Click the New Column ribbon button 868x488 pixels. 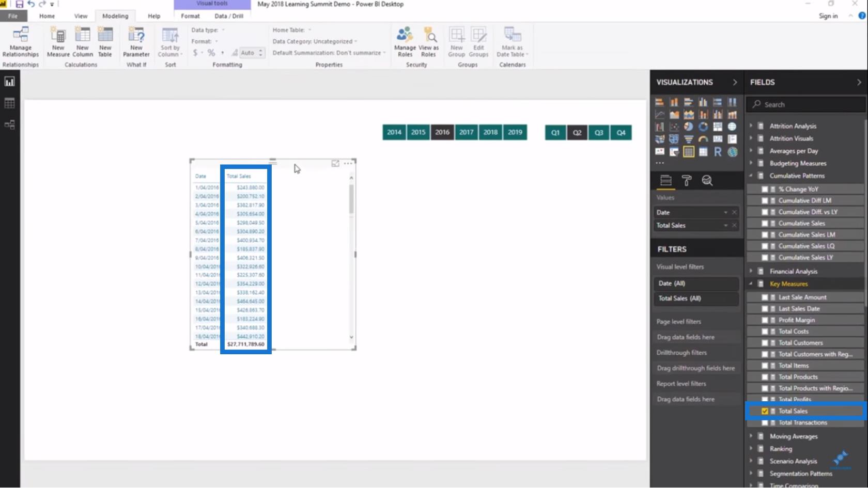pos(83,42)
